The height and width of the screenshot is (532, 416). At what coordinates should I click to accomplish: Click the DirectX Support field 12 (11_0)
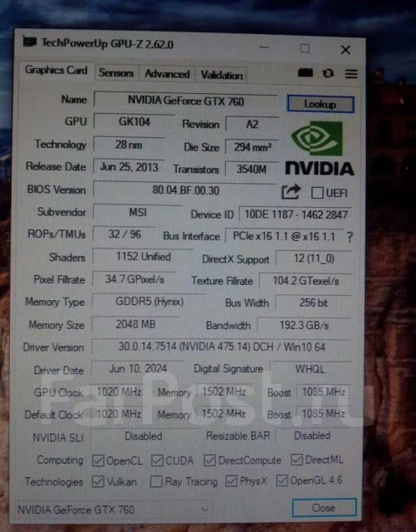(315, 259)
